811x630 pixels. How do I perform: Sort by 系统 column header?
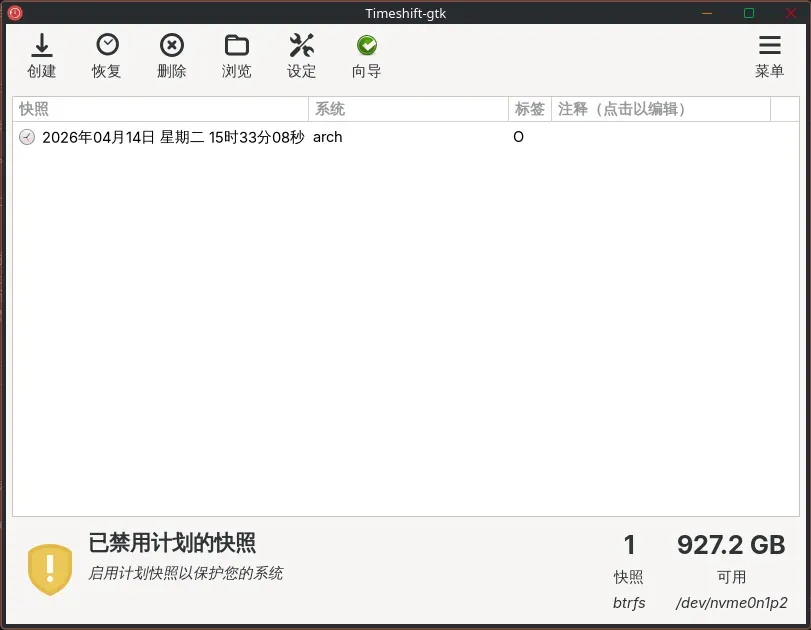[409, 109]
